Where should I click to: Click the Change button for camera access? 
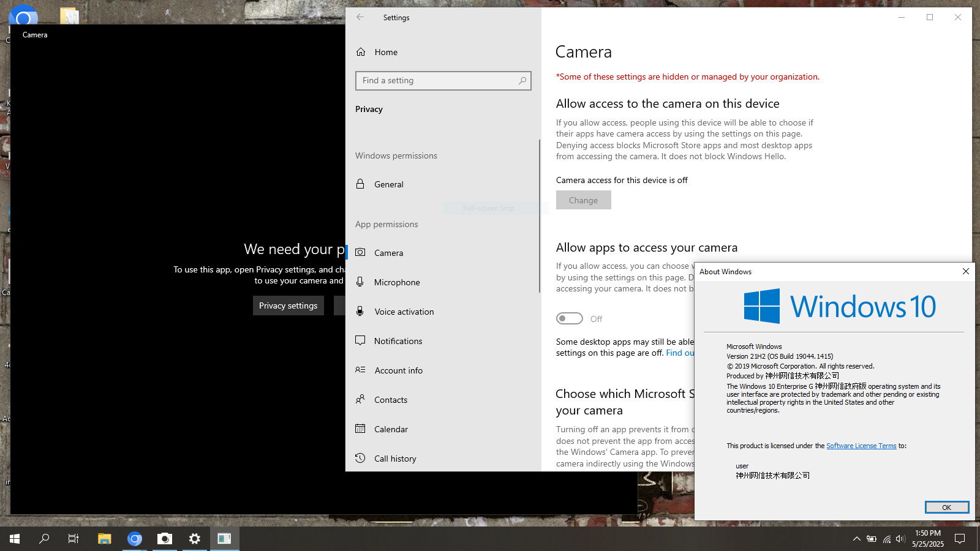(583, 200)
